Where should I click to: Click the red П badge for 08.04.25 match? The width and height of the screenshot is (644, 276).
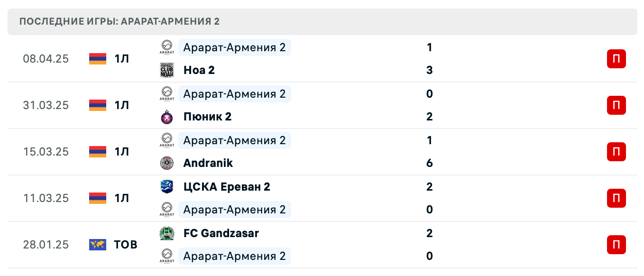[x=616, y=59]
